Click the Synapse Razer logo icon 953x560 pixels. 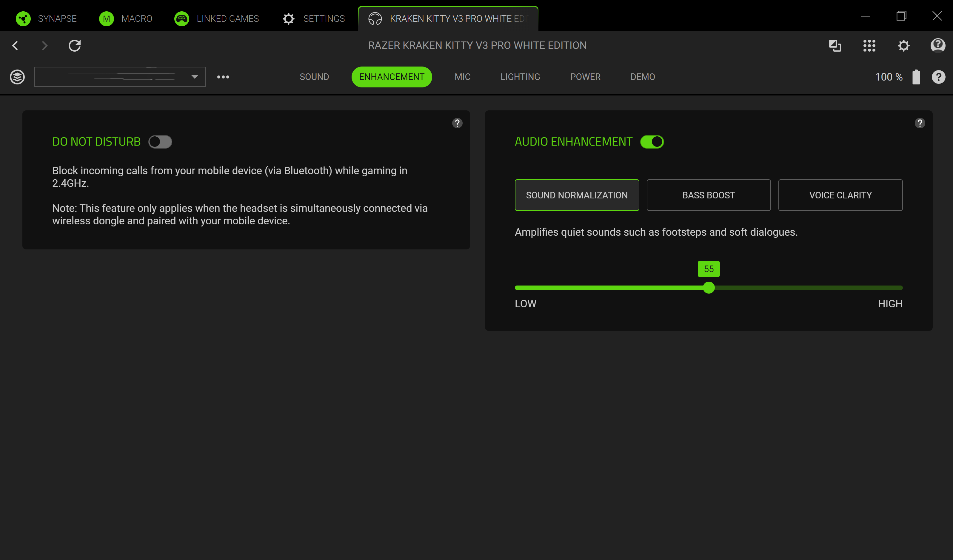tap(23, 18)
